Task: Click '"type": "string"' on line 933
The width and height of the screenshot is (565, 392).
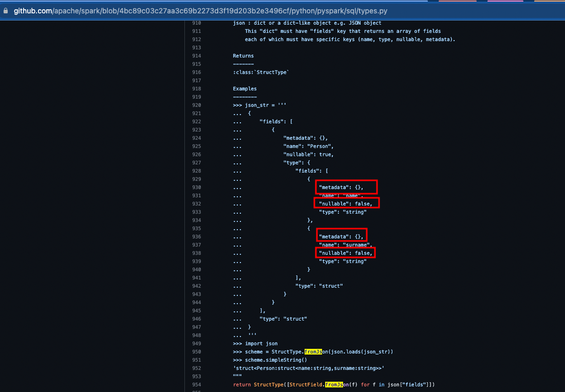Action: 343,212
